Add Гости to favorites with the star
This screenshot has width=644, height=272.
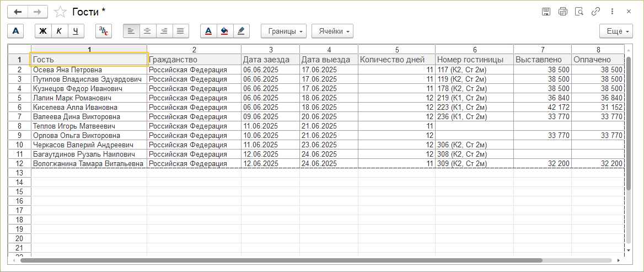[x=61, y=12]
